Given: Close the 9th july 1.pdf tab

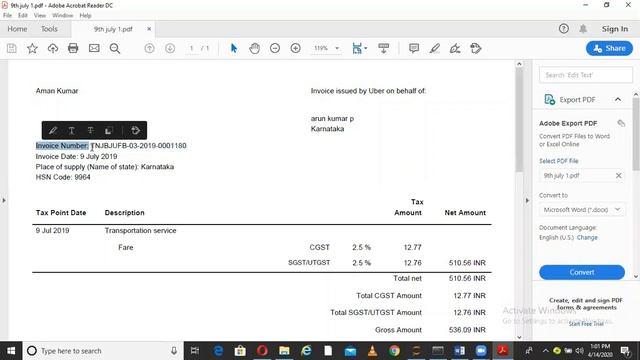Looking at the screenshot, I should [x=149, y=29].
